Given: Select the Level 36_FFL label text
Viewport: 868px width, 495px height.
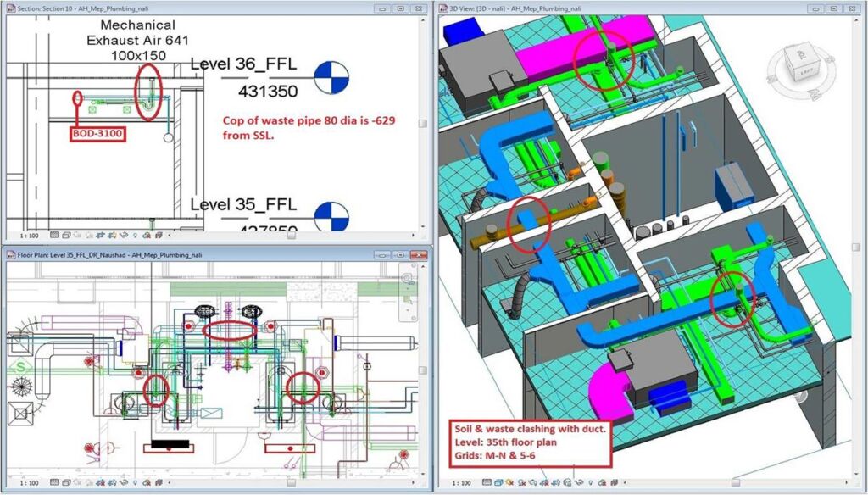Looking at the screenshot, I should point(243,64).
